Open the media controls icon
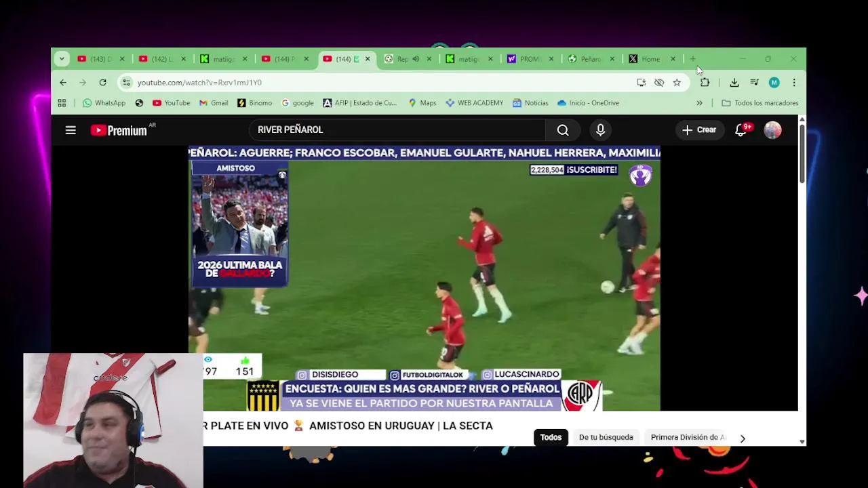 754,83
